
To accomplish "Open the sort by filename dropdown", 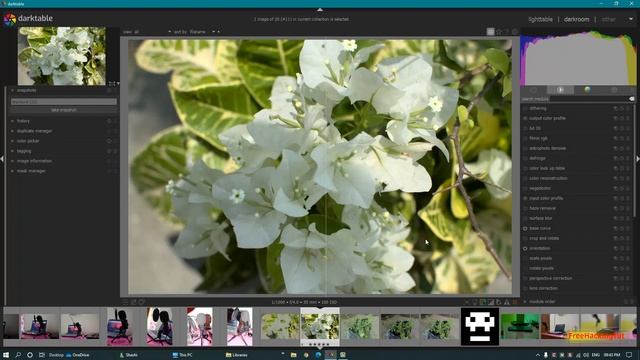I will tap(202, 32).
